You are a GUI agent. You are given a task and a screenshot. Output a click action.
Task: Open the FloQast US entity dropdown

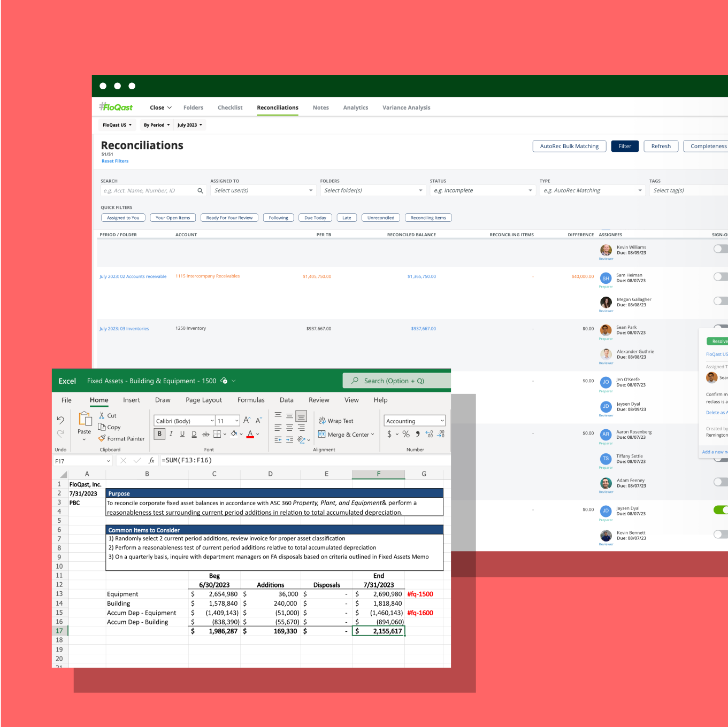[x=117, y=125]
